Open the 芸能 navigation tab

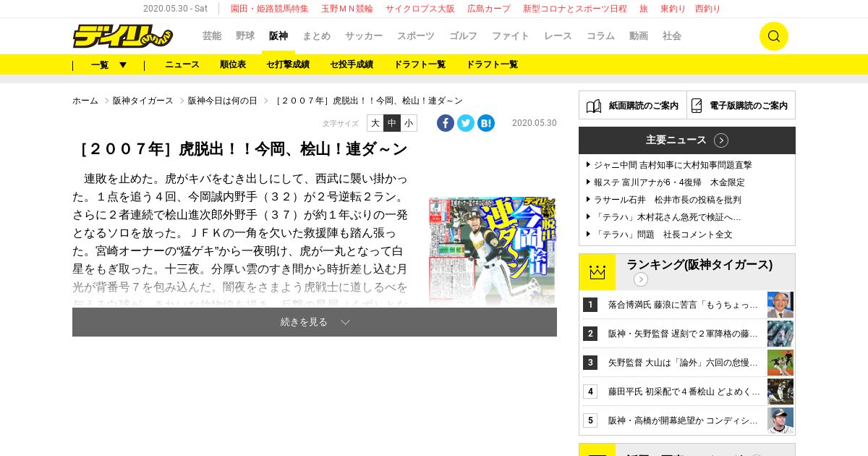(x=212, y=35)
